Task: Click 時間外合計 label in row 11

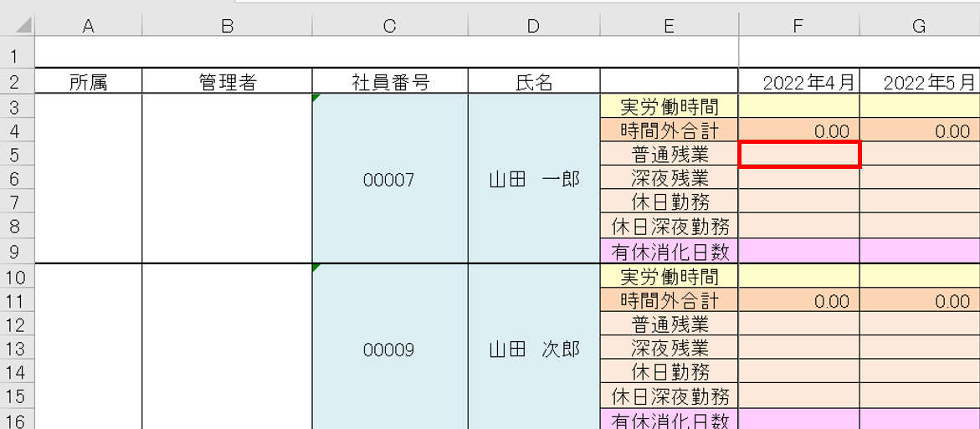Action: point(669,300)
